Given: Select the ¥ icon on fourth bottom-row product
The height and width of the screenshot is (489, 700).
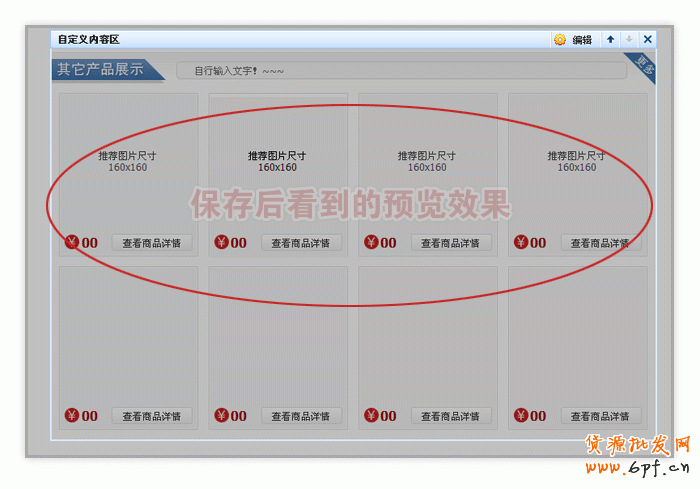Looking at the screenshot, I should (x=521, y=416).
